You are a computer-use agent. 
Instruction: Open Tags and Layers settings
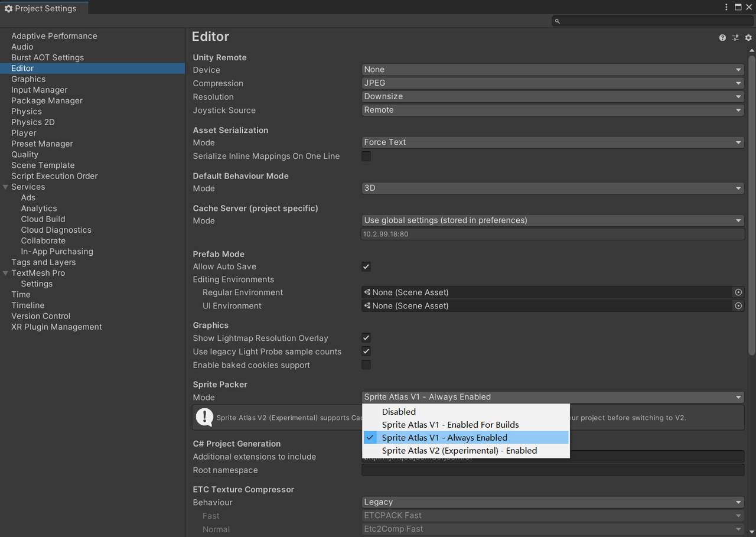click(x=44, y=262)
